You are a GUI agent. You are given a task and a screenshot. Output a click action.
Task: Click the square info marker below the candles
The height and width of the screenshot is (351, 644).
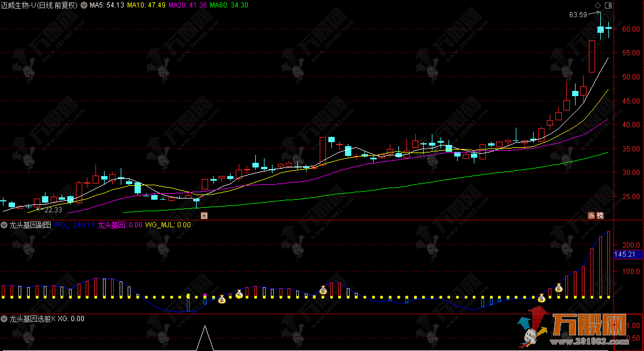(204, 216)
